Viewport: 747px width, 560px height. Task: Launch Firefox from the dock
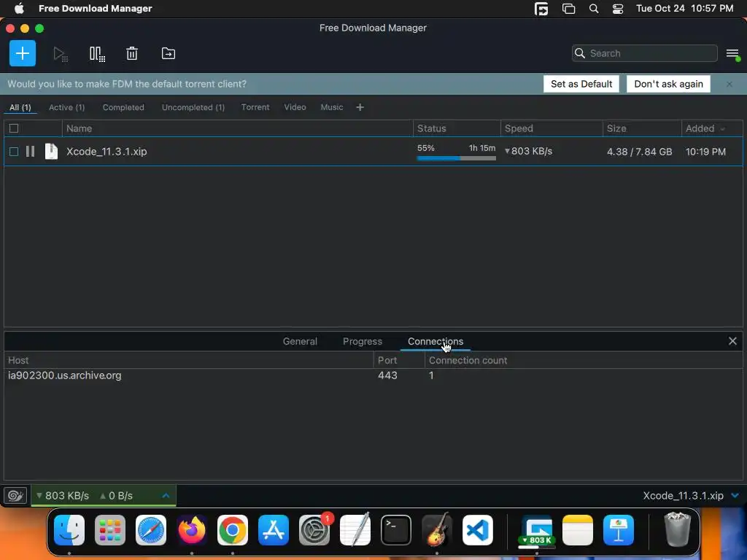tap(192, 530)
